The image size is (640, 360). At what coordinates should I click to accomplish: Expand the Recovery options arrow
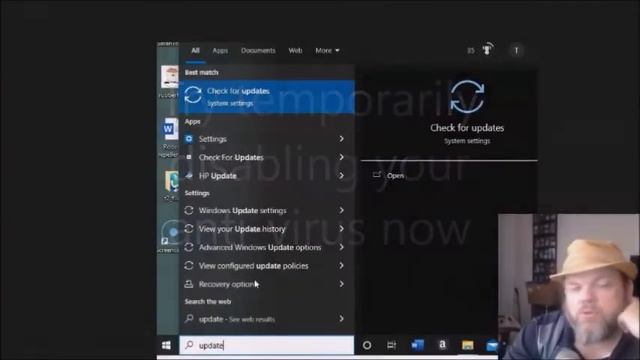[x=341, y=284]
